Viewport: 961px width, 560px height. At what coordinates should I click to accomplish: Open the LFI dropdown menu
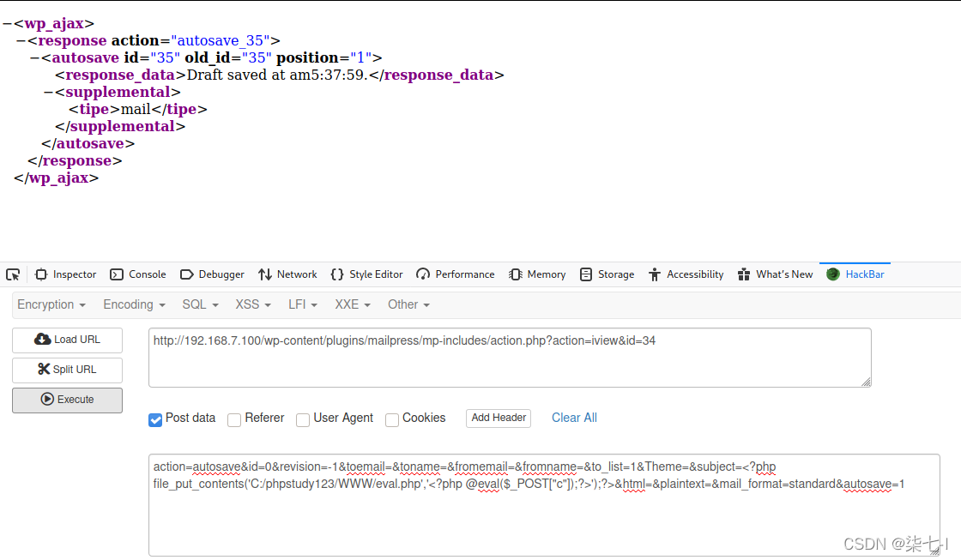click(303, 304)
